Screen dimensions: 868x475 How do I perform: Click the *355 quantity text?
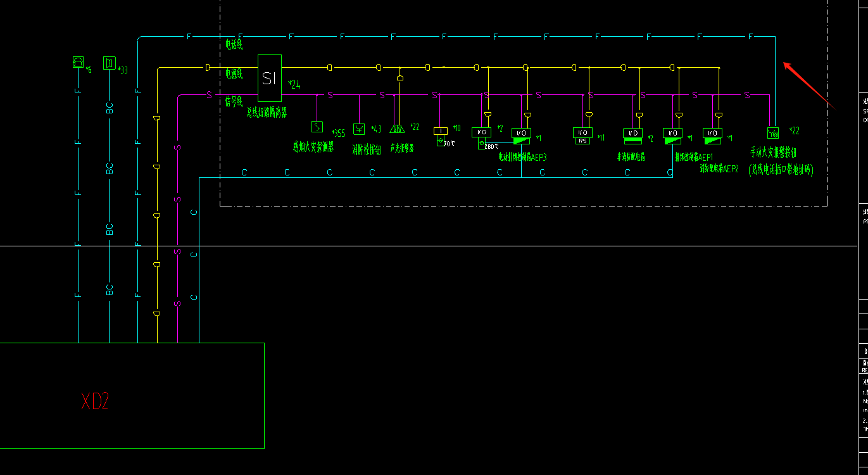(339, 133)
